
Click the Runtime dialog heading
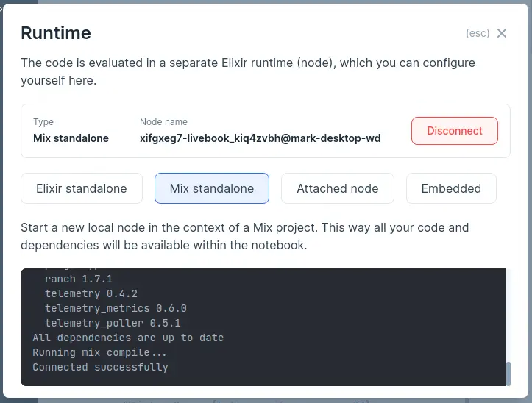tap(56, 33)
